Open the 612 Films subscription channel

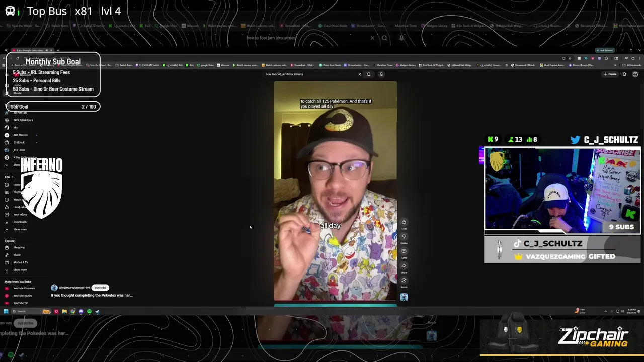click(x=15, y=150)
